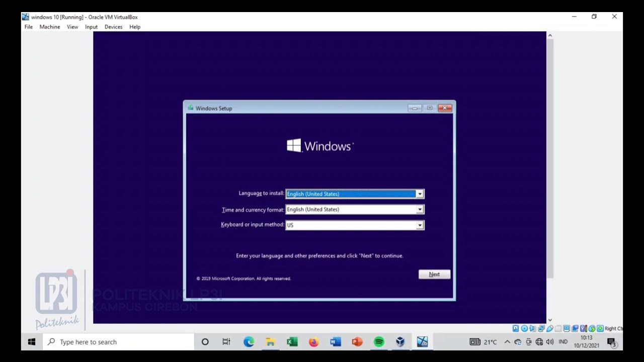Switch the IND input language indicator
Viewport: 644px width, 362px height.
point(563,342)
